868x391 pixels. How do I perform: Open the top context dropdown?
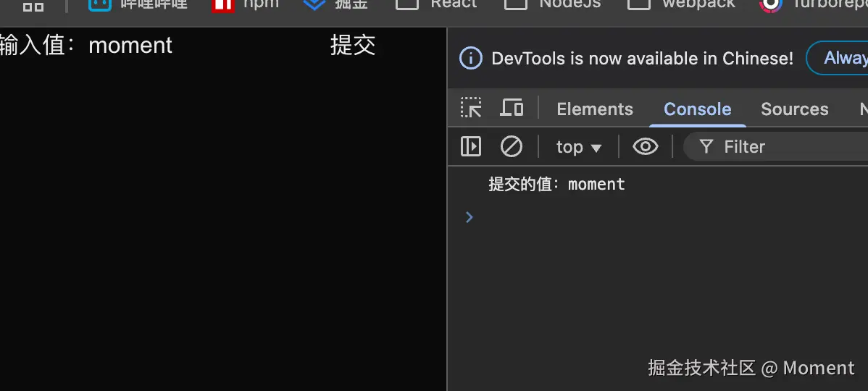coord(578,147)
